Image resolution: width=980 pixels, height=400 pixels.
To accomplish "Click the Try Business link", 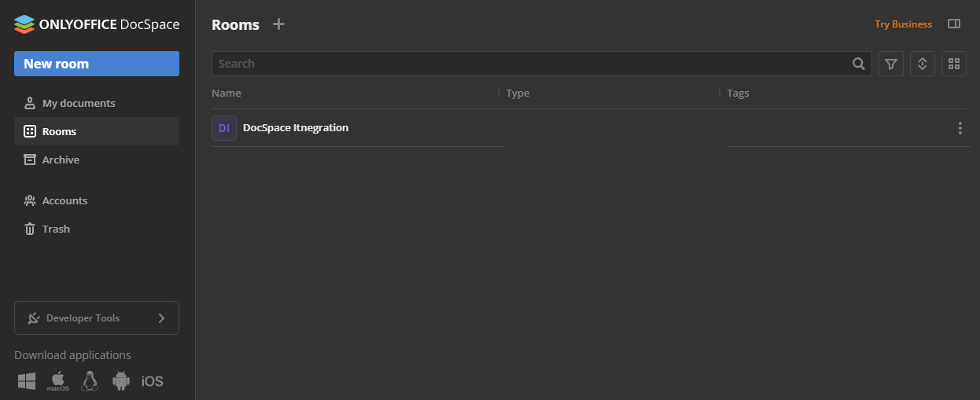I will coord(903,24).
